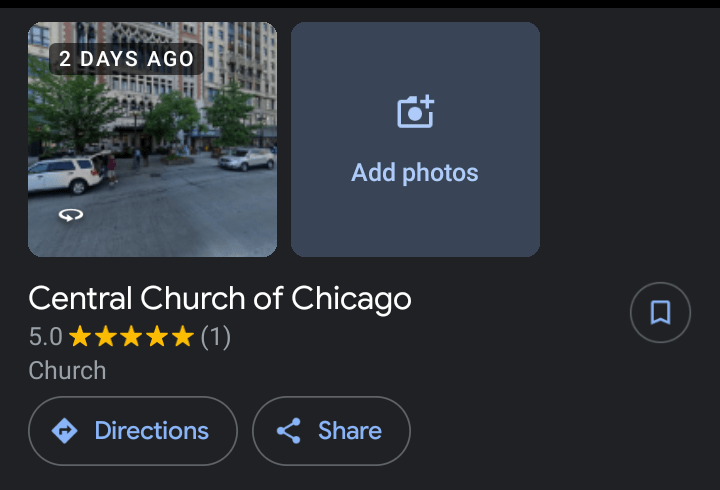Click the third yellow rating star
This screenshot has height=490, width=720.
click(x=131, y=336)
